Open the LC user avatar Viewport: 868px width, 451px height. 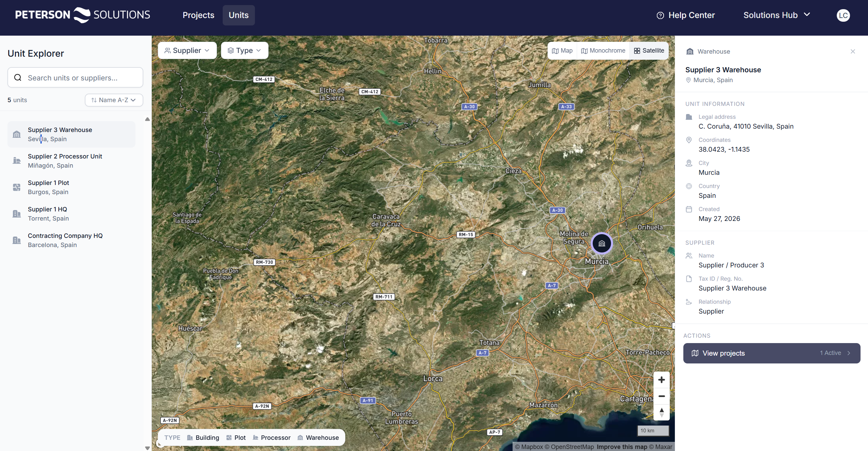point(843,15)
